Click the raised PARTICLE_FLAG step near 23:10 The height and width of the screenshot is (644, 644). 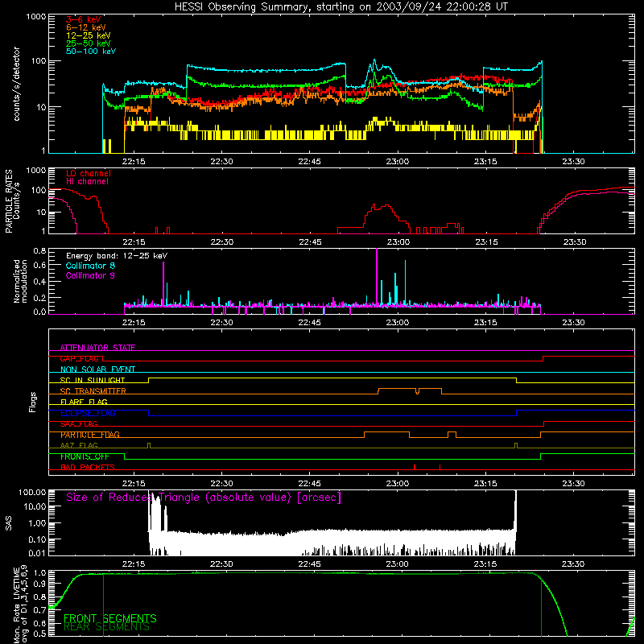(452, 433)
